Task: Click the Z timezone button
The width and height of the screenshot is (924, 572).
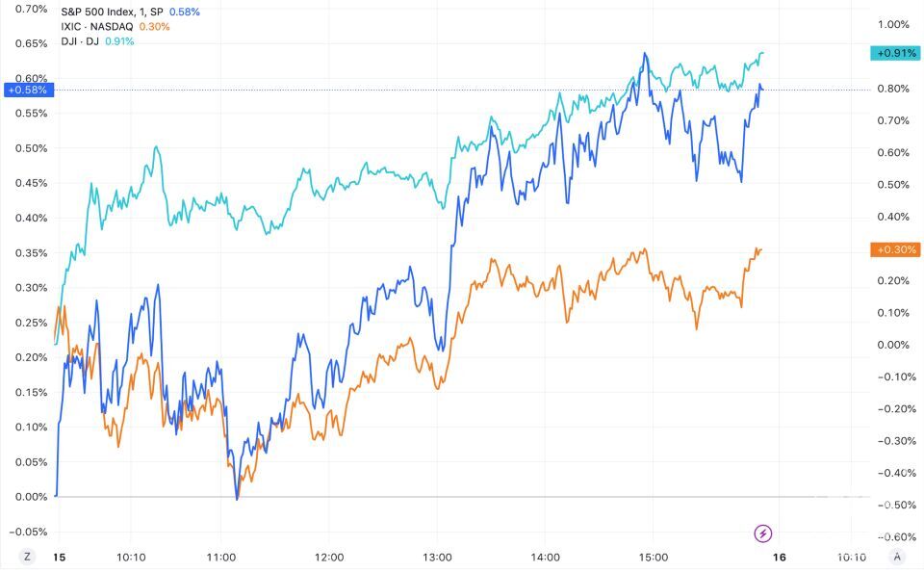Action: (x=28, y=556)
